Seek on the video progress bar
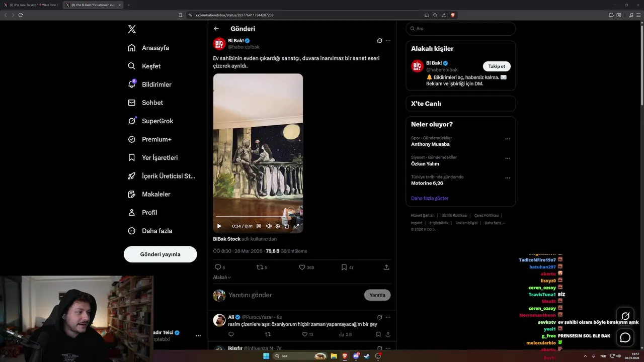The width and height of the screenshot is (644, 362). point(258,217)
